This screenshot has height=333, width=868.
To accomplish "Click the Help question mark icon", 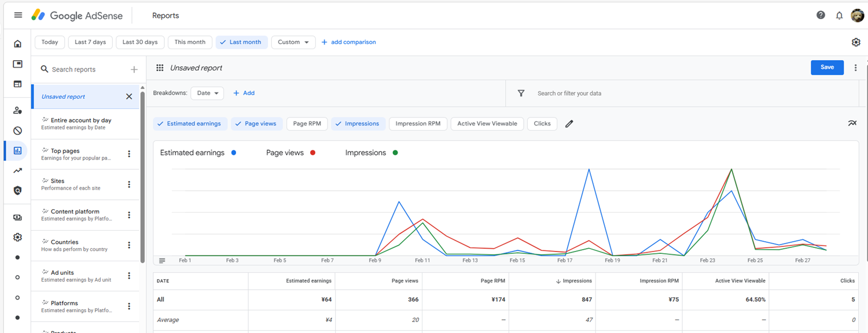I will (x=821, y=15).
